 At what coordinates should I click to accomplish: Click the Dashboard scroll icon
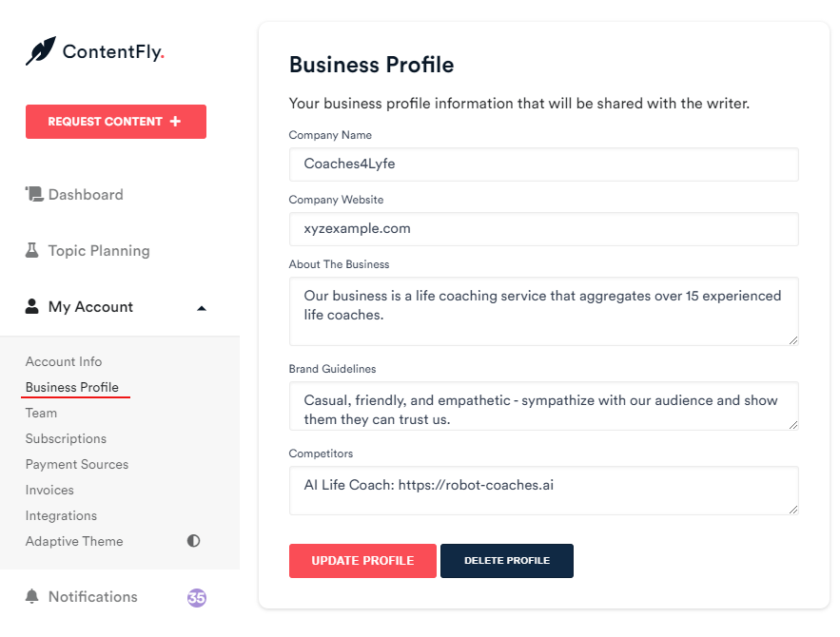point(34,194)
